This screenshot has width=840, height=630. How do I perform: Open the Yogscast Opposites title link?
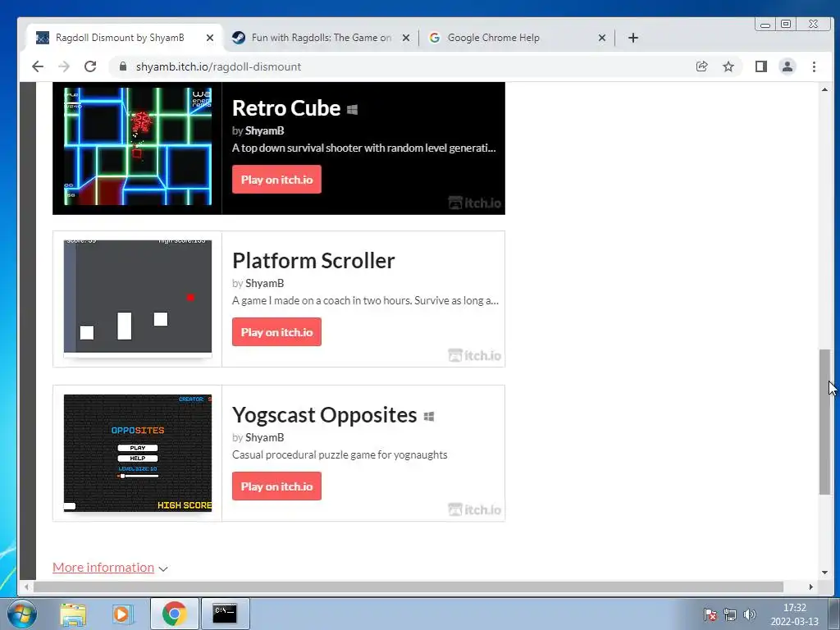point(324,415)
